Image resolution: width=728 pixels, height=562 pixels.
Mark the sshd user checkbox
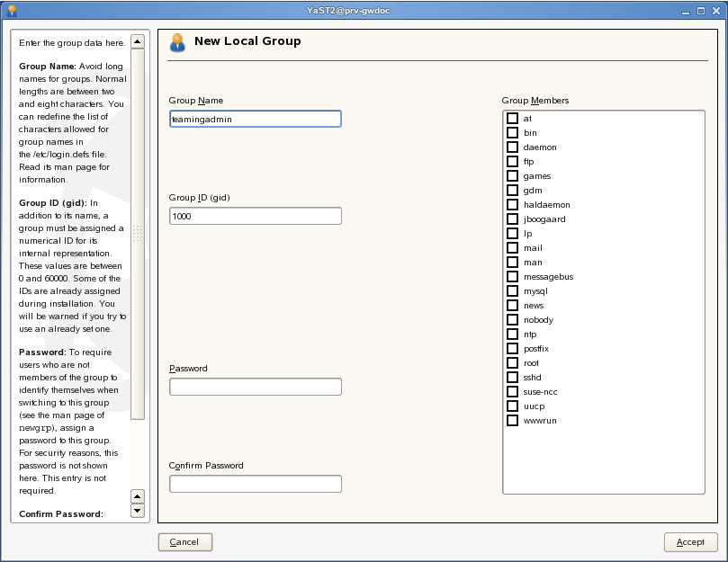[x=512, y=378]
